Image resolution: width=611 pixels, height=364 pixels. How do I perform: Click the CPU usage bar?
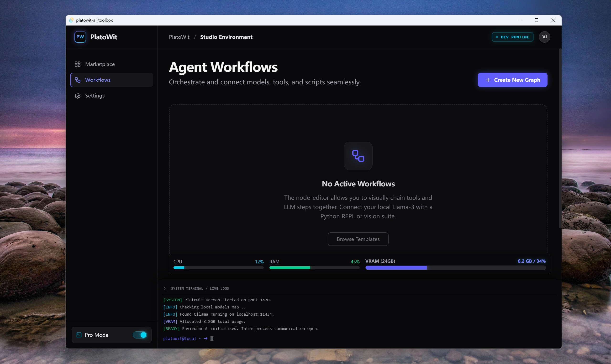click(218, 268)
